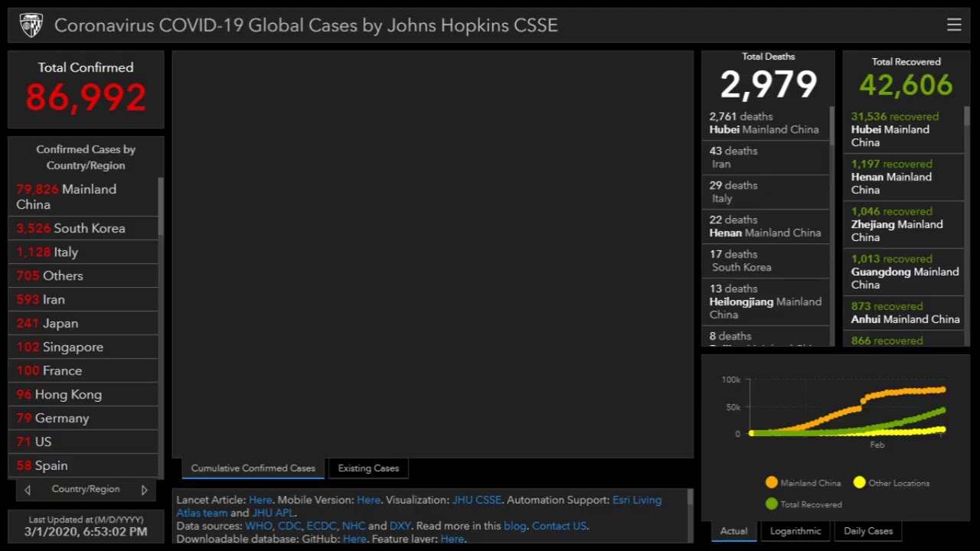Open the JHU CSSE visualization link
Image resolution: width=980 pixels, height=551 pixels.
click(x=477, y=500)
